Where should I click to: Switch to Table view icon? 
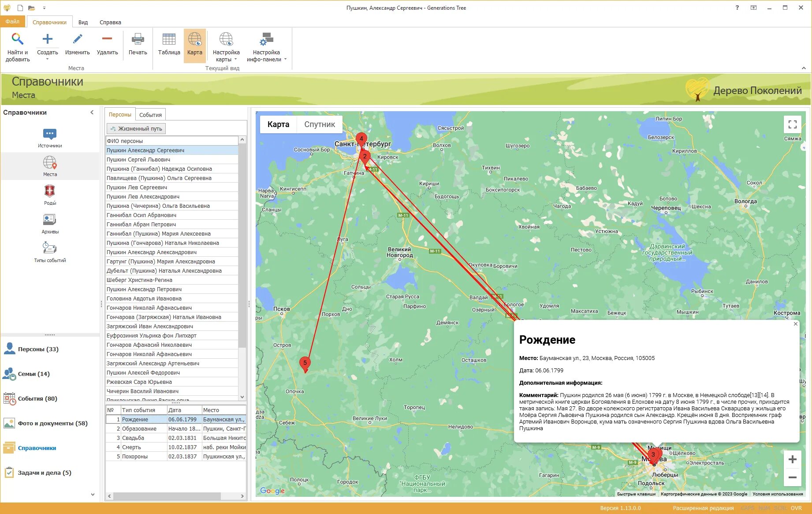[x=169, y=39]
